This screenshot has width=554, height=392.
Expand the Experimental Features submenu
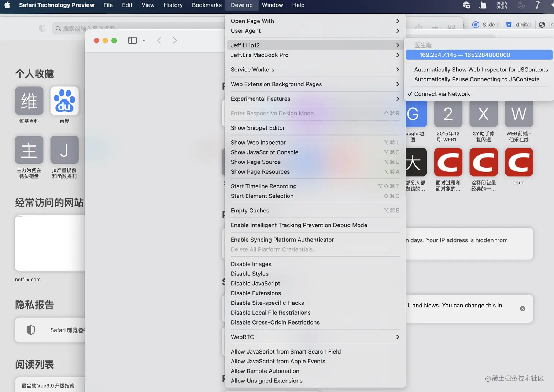315,99
